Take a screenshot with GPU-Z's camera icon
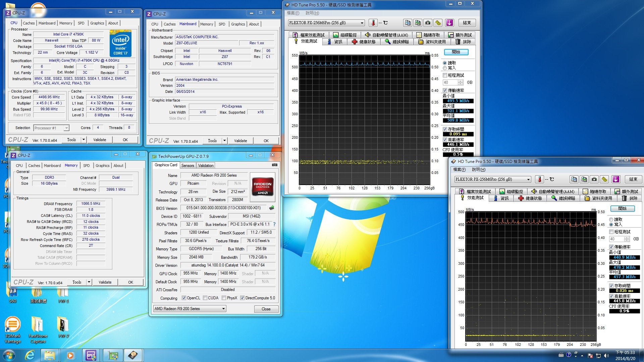The height and width of the screenshot is (362, 644). pyautogui.click(x=274, y=165)
